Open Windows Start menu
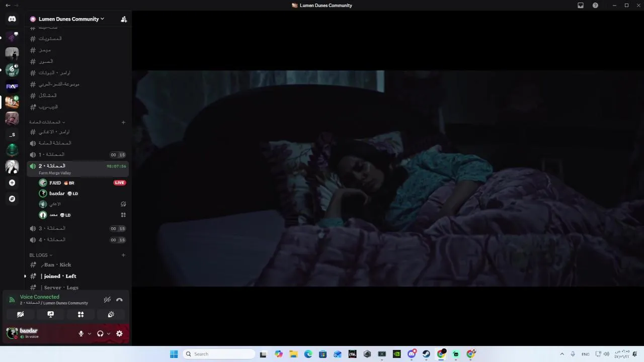This screenshot has height=362, width=644. pyautogui.click(x=174, y=354)
